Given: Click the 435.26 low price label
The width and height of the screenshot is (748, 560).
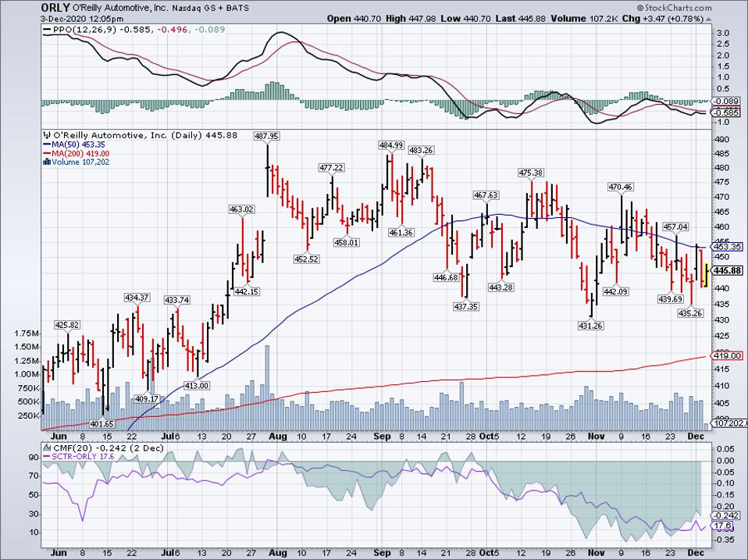Looking at the screenshot, I should pyautogui.click(x=690, y=313).
